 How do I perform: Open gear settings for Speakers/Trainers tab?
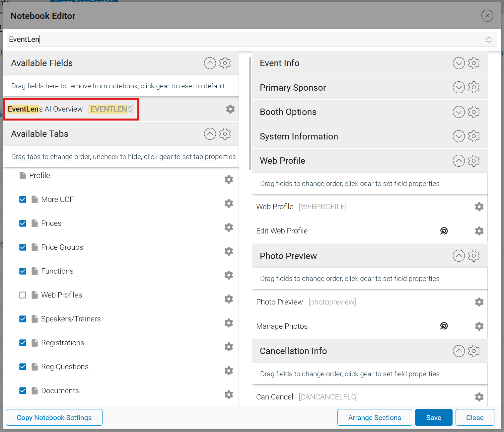(x=229, y=323)
